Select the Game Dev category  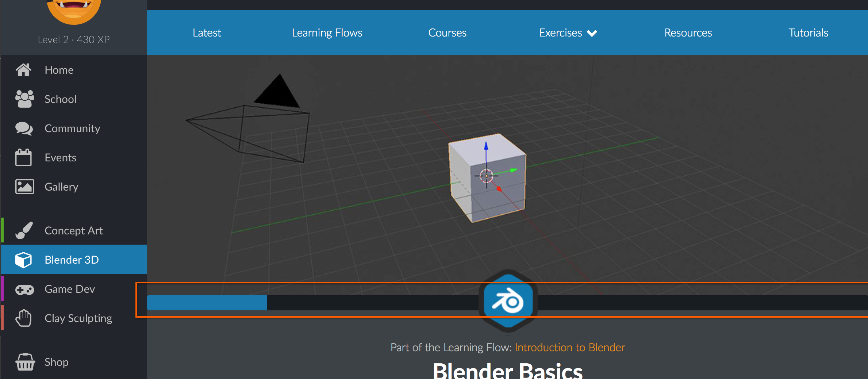74,289
